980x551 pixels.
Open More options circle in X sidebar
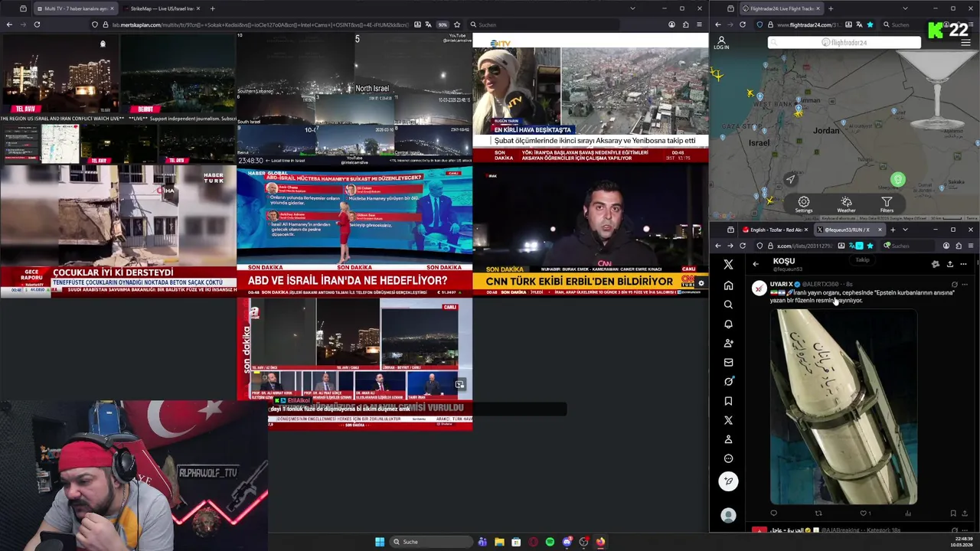(x=728, y=458)
